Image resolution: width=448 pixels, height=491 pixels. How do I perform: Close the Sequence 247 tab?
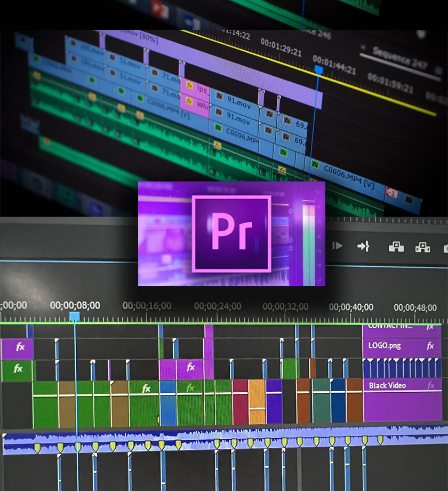click(x=364, y=47)
